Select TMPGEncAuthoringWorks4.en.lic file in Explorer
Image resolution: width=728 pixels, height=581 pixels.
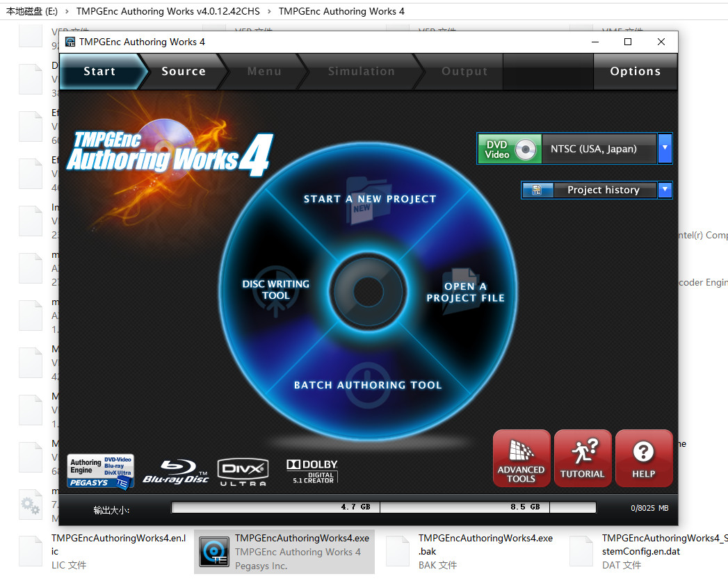[103, 552]
